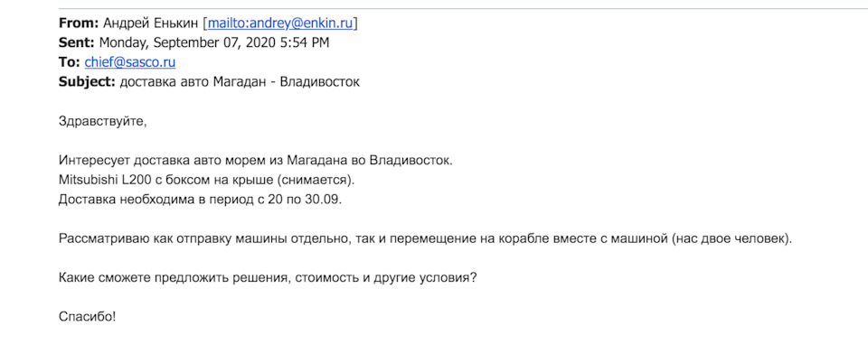The height and width of the screenshot is (354, 868).
Task: Click the line Доставка необходима в период
Action: 201,200
